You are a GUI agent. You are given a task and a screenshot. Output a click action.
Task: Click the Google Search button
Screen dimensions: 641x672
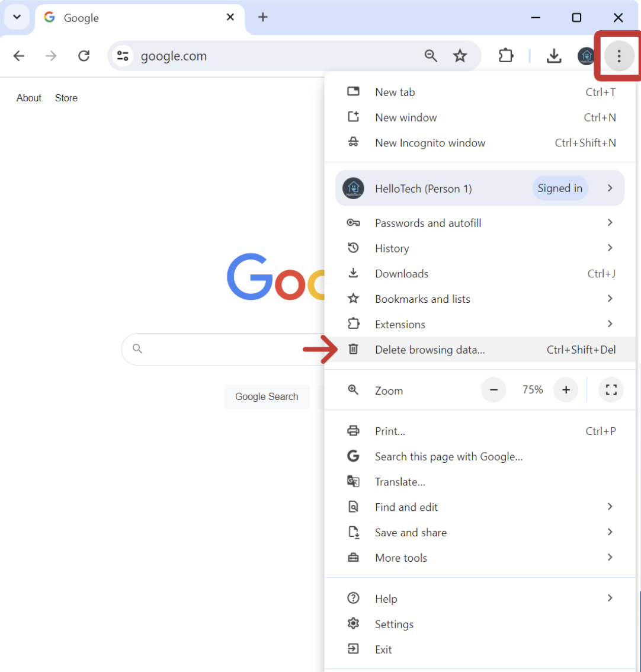267,397
